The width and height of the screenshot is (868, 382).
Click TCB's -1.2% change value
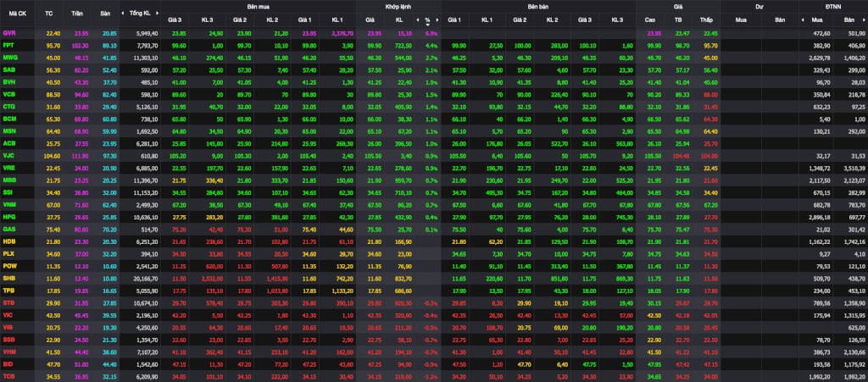point(431,375)
